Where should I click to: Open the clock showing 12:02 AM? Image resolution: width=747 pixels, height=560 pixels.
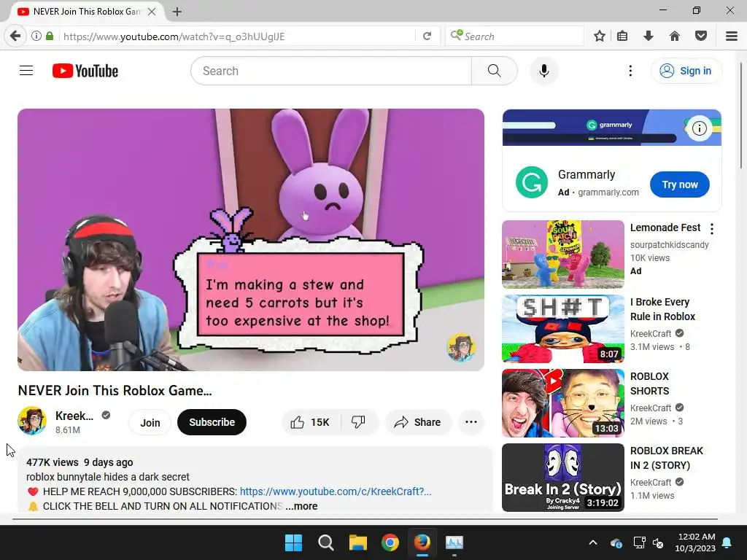click(695, 542)
